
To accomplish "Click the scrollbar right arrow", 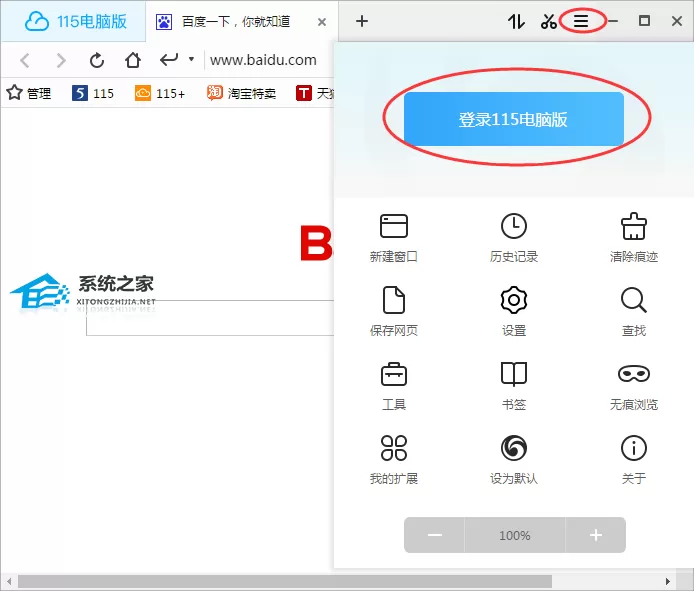I will point(668,581).
